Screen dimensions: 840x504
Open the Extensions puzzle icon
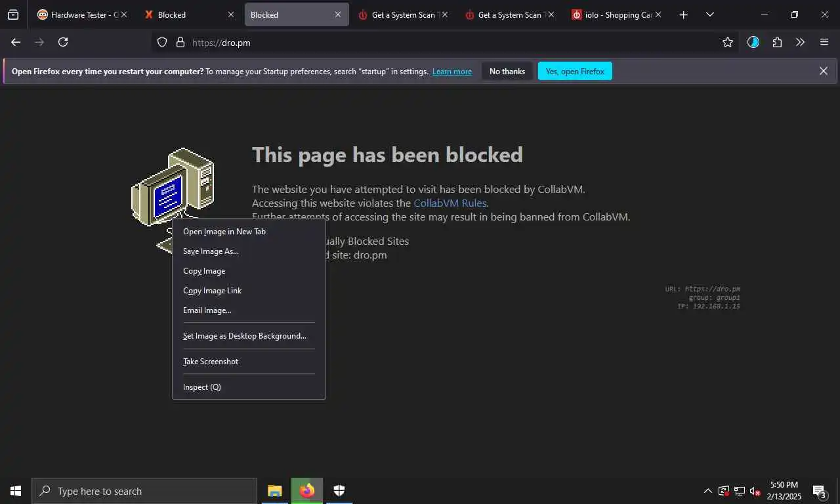click(777, 43)
